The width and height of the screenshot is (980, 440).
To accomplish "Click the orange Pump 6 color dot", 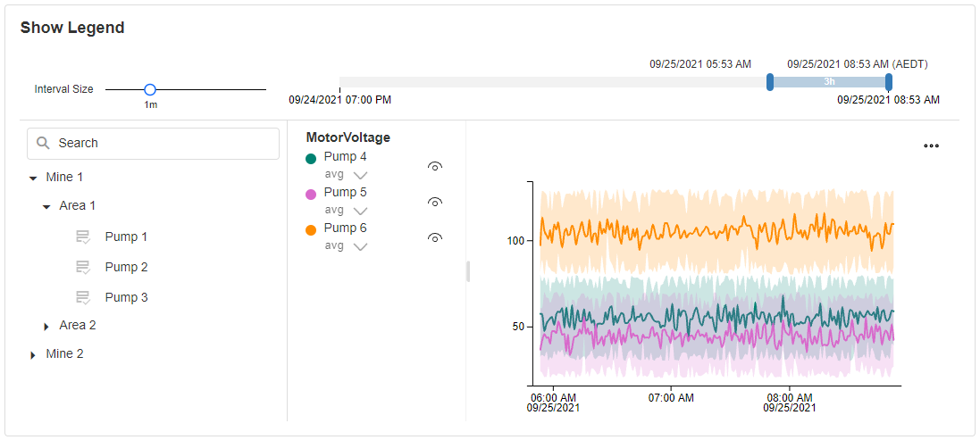I will point(311,229).
